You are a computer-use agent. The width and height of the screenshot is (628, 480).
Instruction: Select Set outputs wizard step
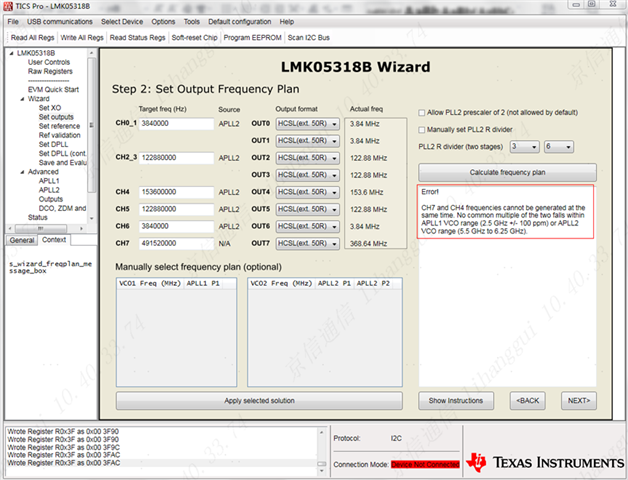pyautogui.click(x=56, y=117)
